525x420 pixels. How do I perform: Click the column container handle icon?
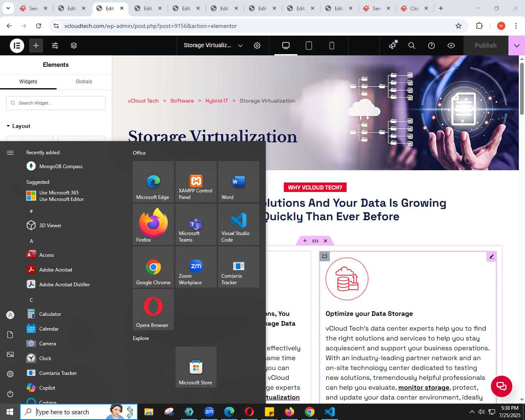[x=324, y=256]
